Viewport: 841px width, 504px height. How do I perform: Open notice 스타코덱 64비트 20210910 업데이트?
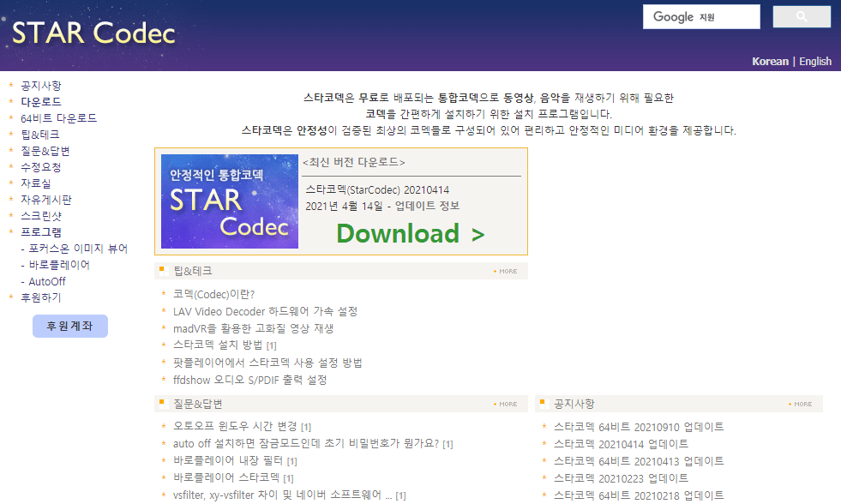[x=639, y=428]
